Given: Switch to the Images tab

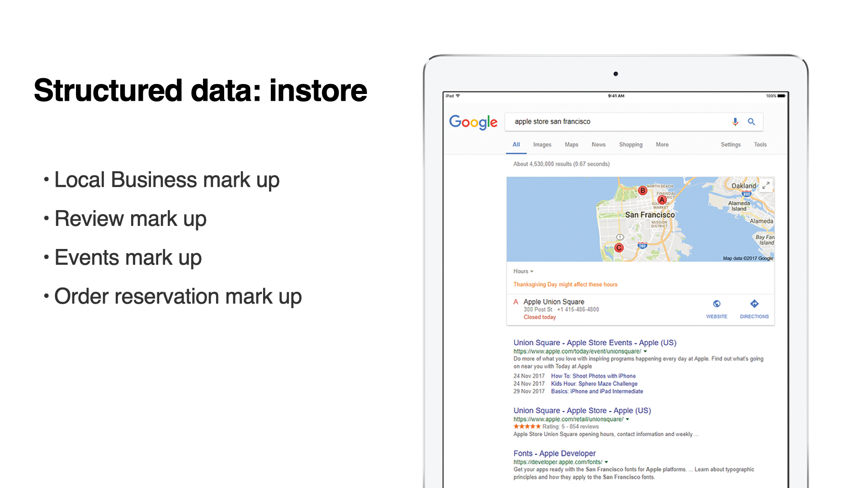Looking at the screenshot, I should coord(542,145).
